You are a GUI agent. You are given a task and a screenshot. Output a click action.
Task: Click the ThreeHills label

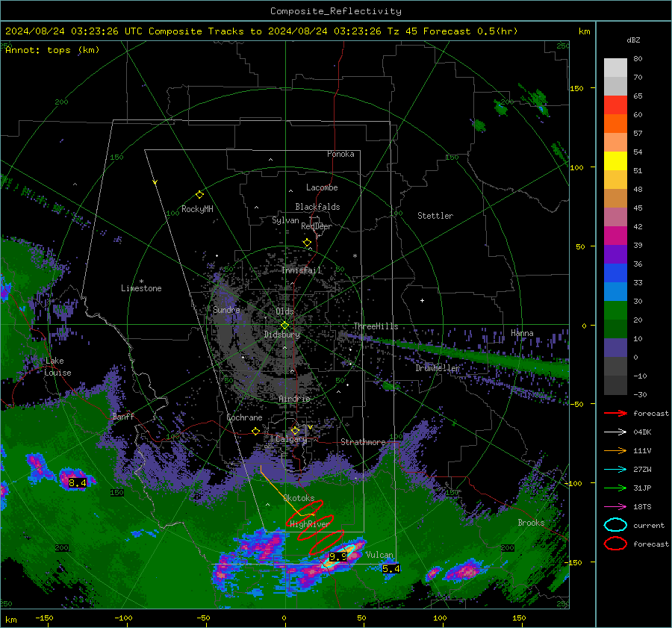pyautogui.click(x=376, y=326)
